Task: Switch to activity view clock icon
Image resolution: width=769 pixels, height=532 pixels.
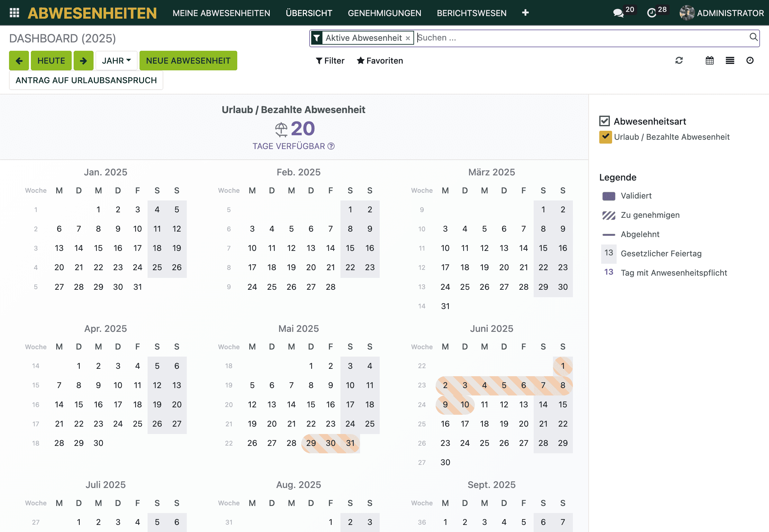Action: [x=750, y=60]
